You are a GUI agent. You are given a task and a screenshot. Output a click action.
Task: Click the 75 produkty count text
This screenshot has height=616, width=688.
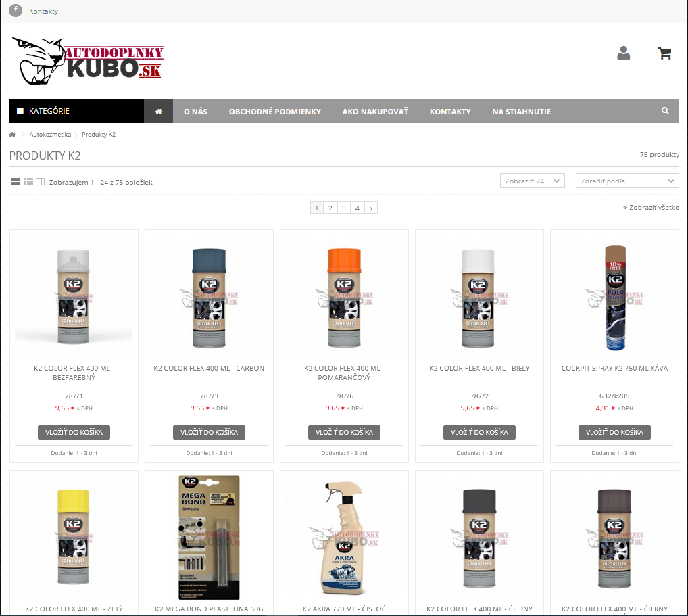659,155
